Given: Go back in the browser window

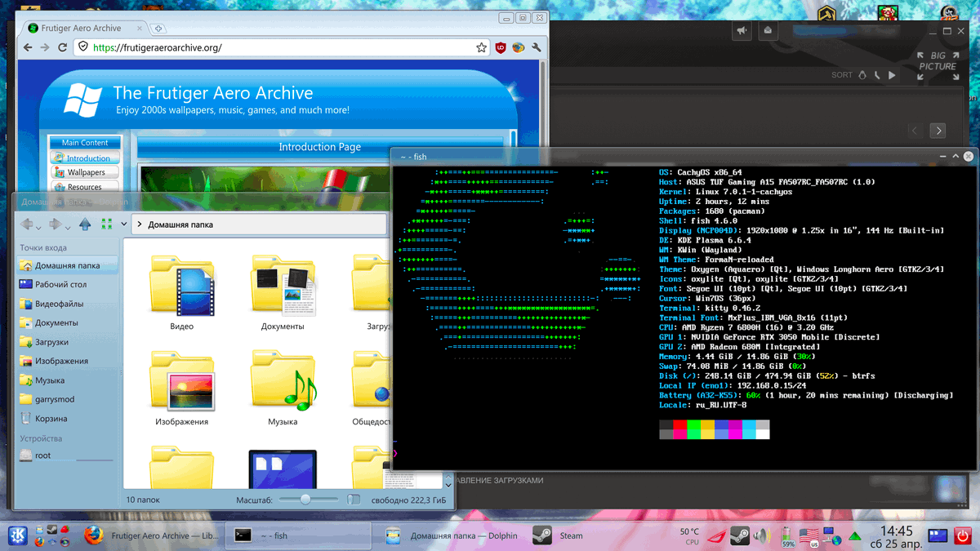Looking at the screenshot, I should click(x=28, y=47).
